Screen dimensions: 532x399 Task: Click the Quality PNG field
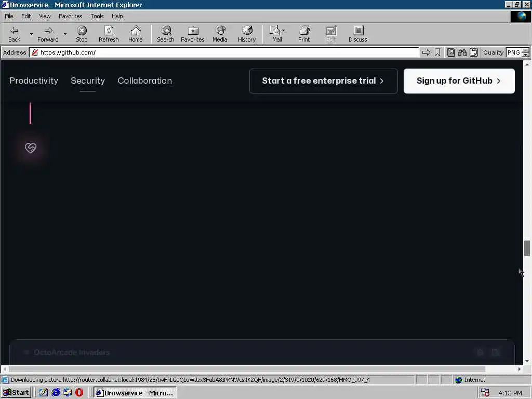[514, 52]
